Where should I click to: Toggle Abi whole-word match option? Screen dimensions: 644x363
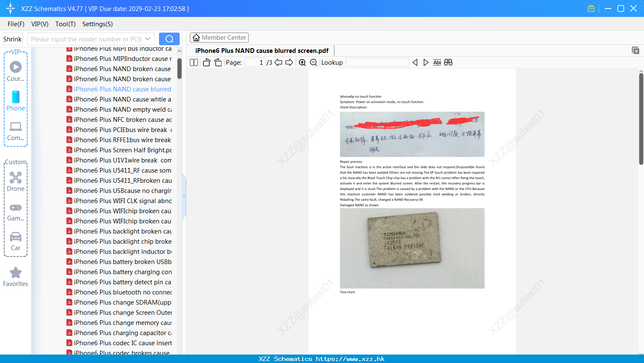[x=437, y=63]
